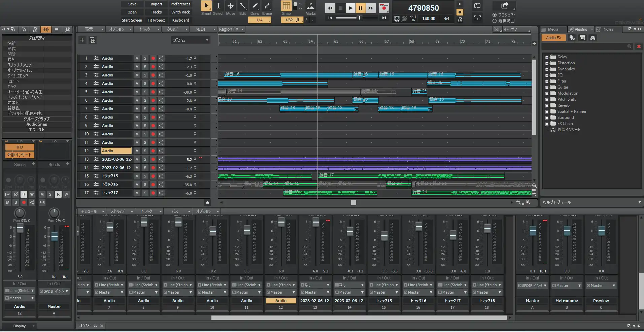Add a new track with plus icon

click(x=82, y=40)
